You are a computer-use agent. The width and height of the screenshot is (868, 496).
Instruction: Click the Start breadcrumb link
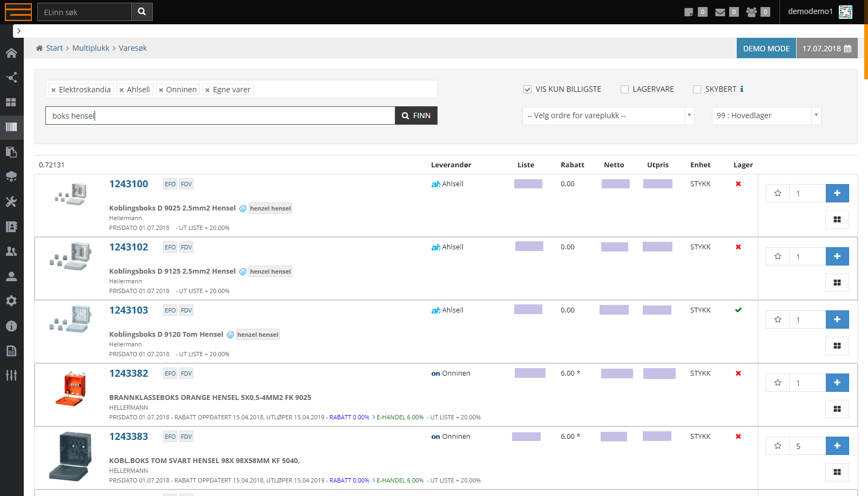click(x=54, y=48)
